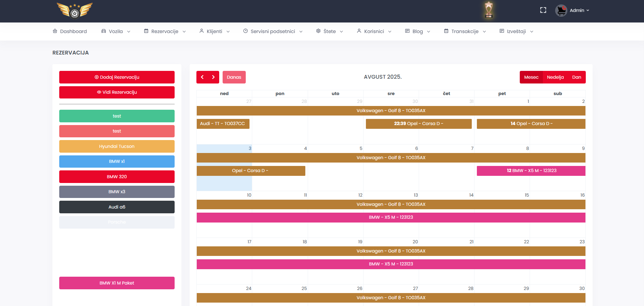Open the Audi TT TO037CC reservation
The image size is (644, 306).
[223, 124]
